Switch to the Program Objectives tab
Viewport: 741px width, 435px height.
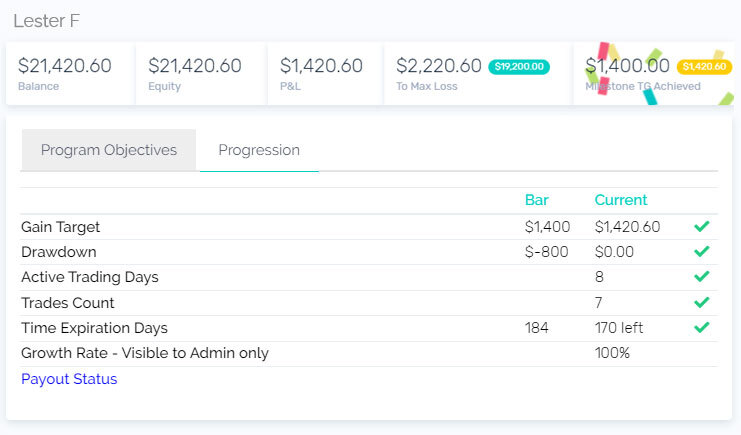(109, 150)
